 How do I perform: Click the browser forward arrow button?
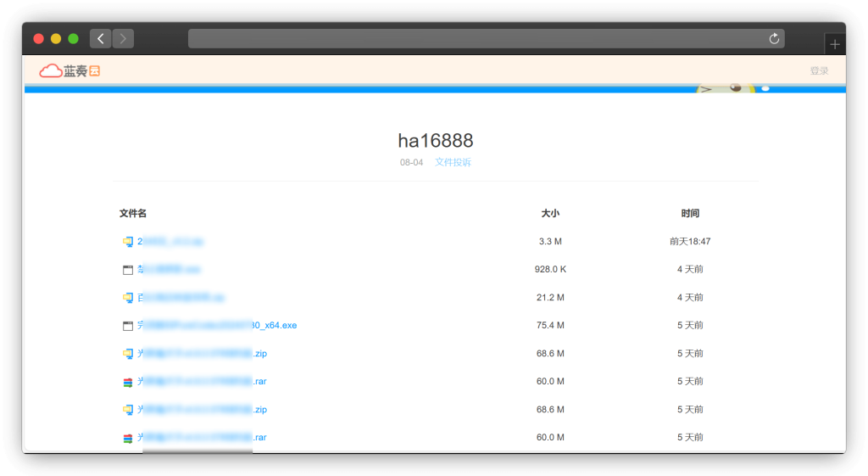123,38
